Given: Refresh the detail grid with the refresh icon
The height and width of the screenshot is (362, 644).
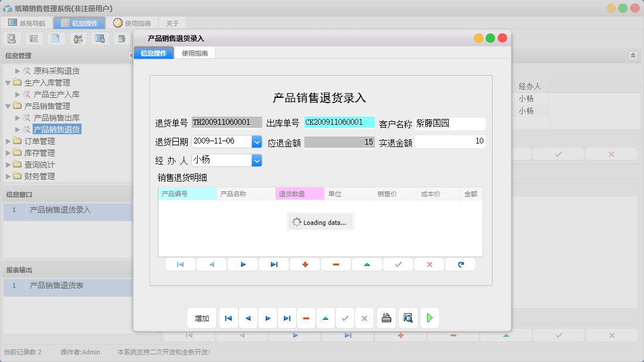Looking at the screenshot, I should point(460,264).
